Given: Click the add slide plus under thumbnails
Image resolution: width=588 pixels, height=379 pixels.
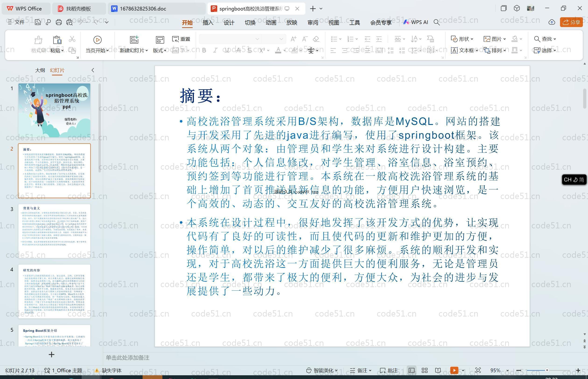Looking at the screenshot, I should tap(52, 355).
